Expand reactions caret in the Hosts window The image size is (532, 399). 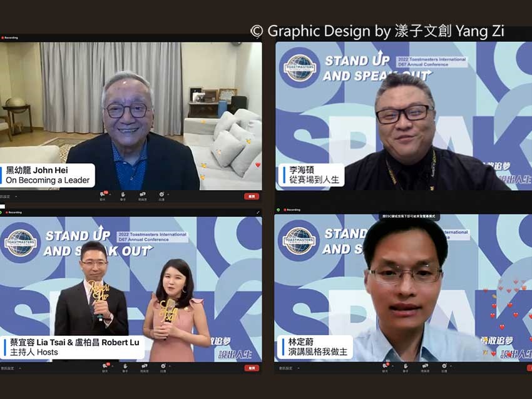[170, 366]
